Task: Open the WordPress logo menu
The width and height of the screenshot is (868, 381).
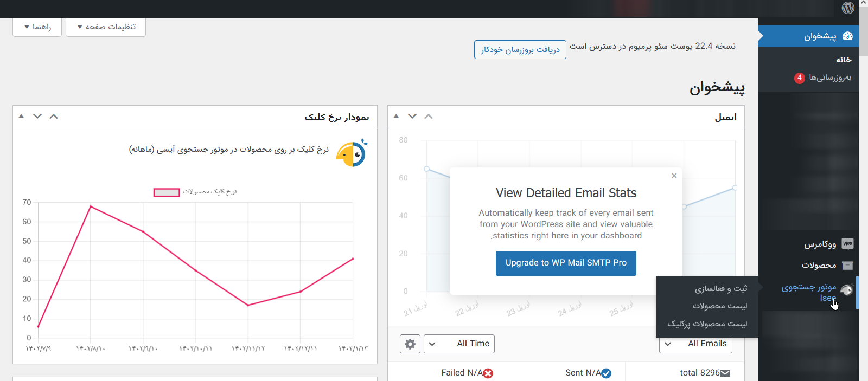Action: (x=848, y=8)
